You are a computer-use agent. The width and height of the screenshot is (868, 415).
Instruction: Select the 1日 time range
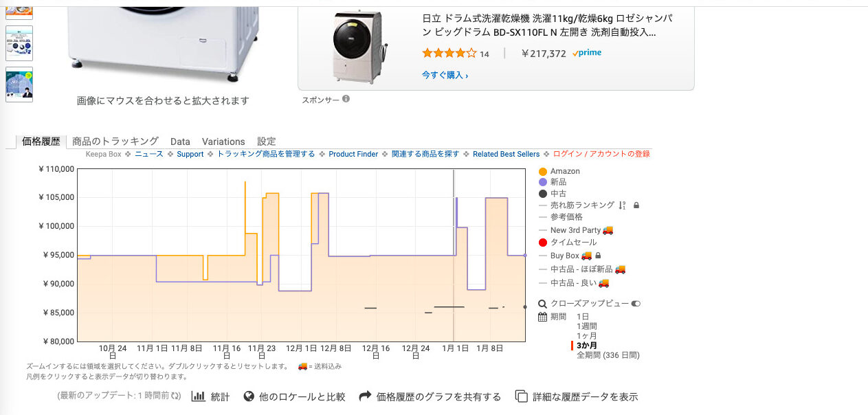click(583, 317)
